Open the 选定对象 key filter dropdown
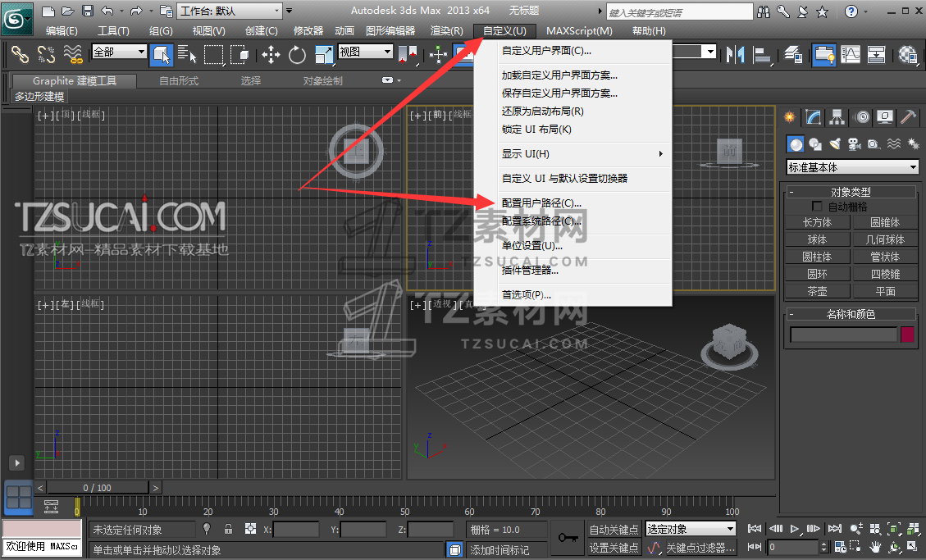926x560 pixels. click(x=690, y=529)
